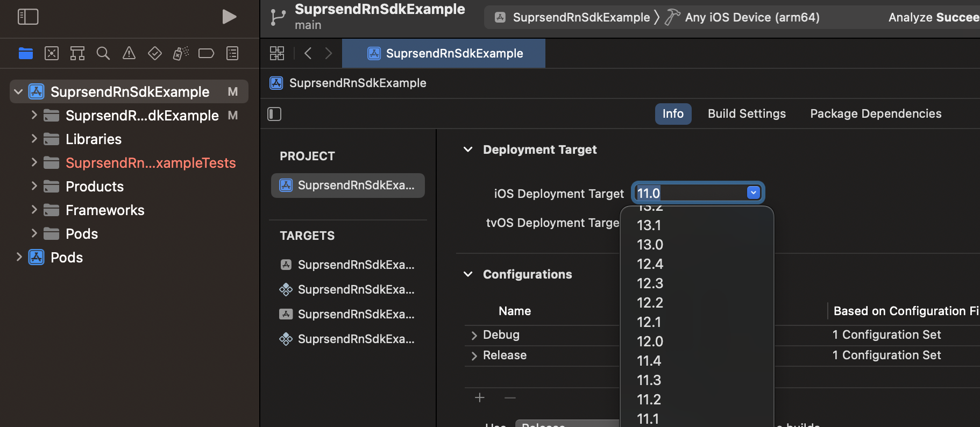
Task: Open the Report navigator
Action: pos(232,53)
